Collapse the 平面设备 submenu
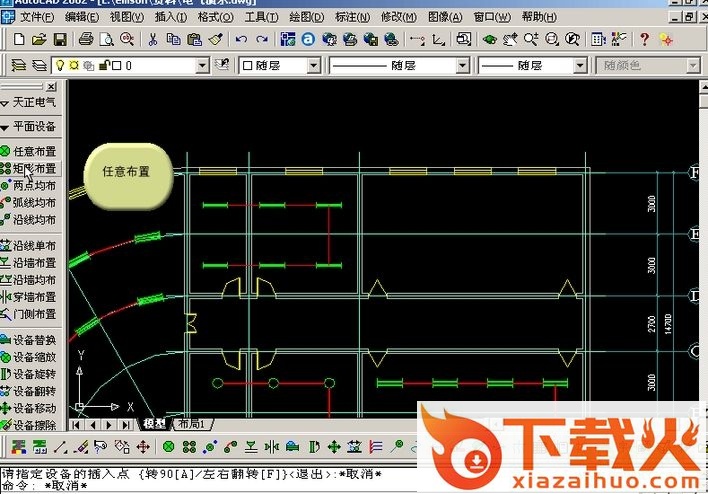 coord(29,126)
